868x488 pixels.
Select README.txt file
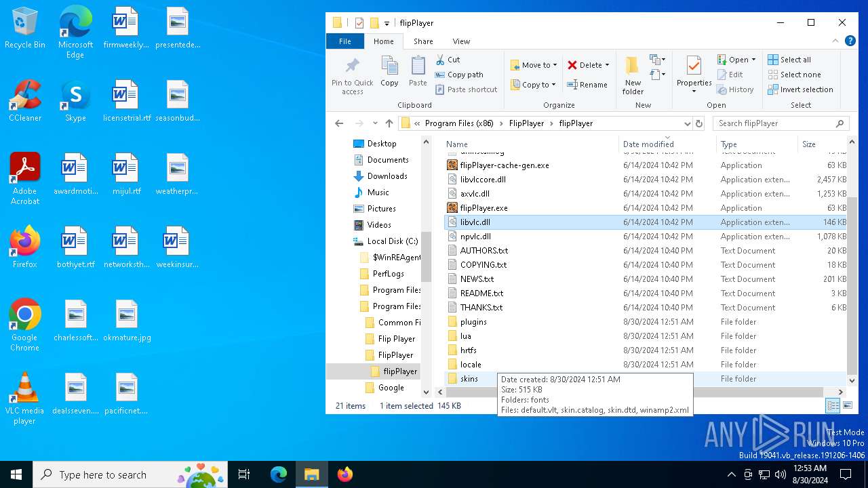pyautogui.click(x=481, y=293)
